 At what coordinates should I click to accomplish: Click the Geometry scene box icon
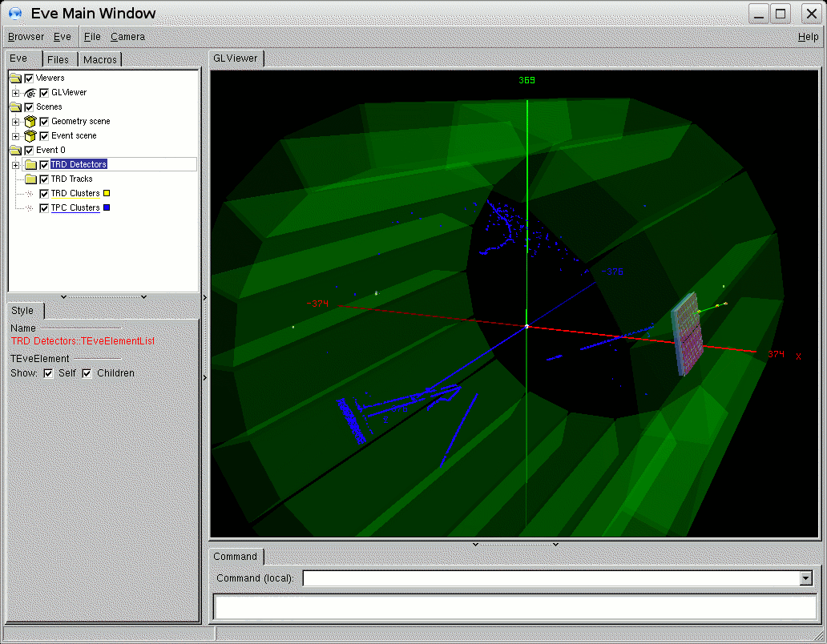pyautogui.click(x=30, y=122)
